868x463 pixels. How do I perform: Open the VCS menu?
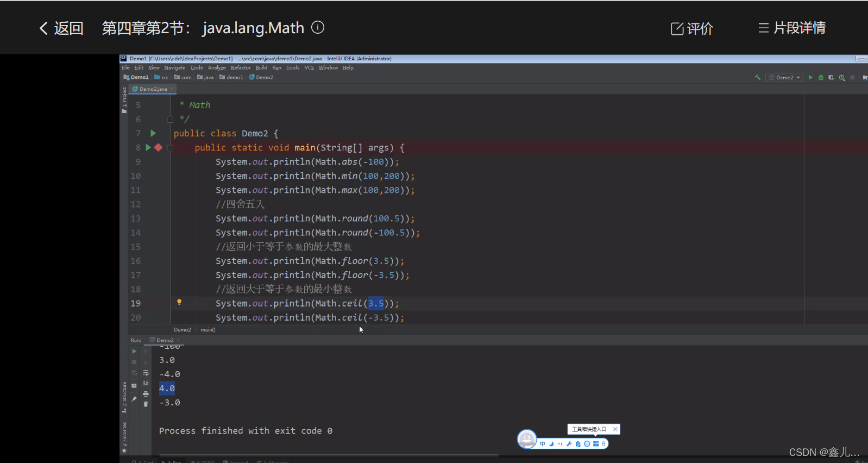[x=309, y=68]
